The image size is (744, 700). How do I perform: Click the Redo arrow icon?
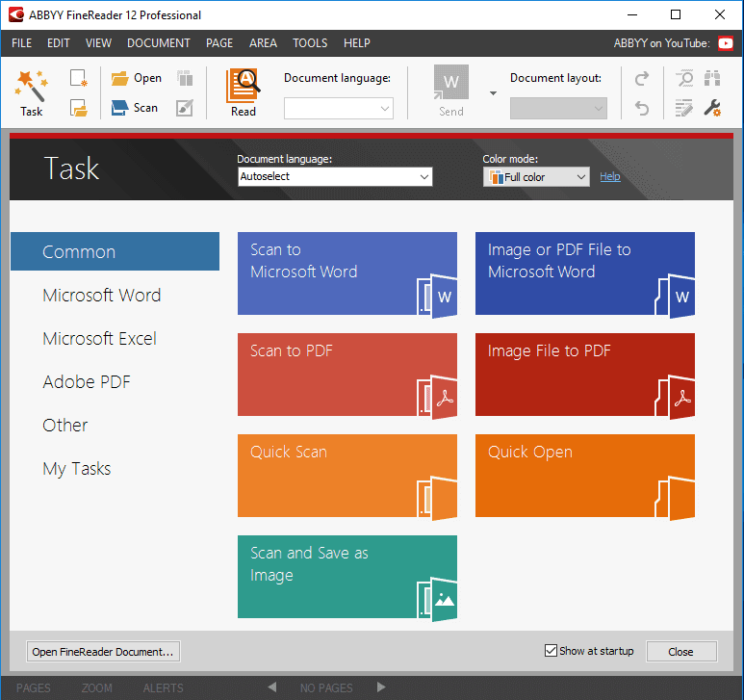(642, 78)
